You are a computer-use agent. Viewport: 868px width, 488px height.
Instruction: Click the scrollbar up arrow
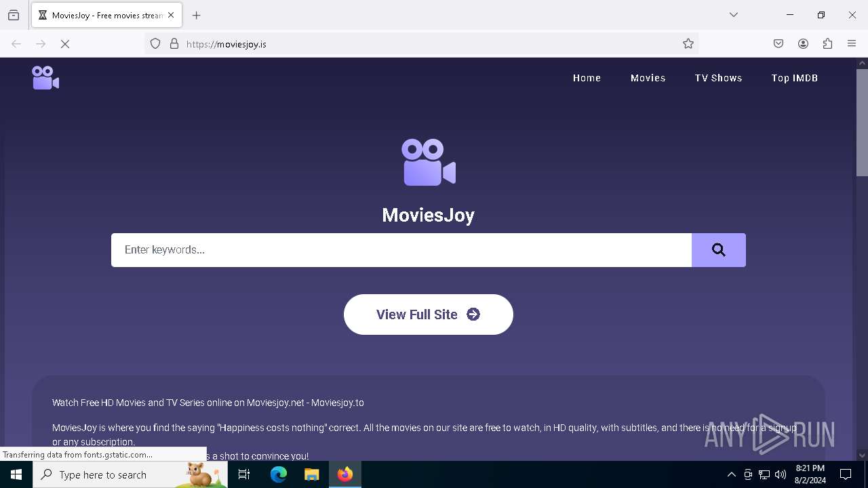(862, 63)
